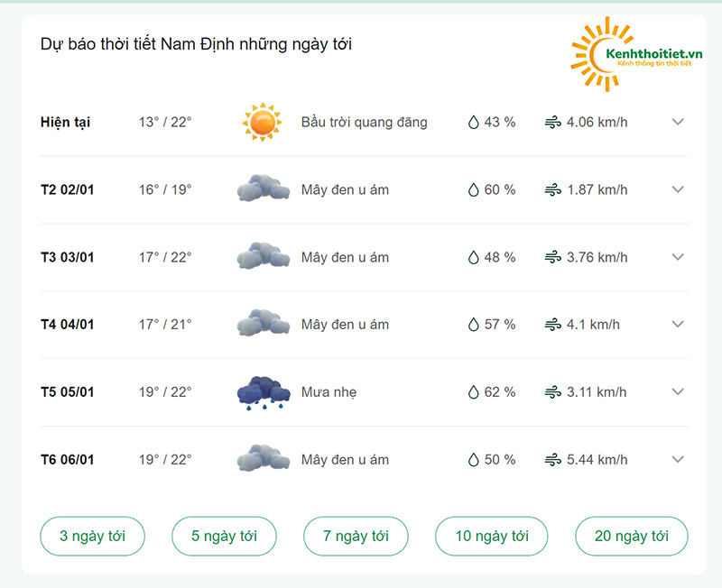The height and width of the screenshot is (588, 722).
Task: Click the dark cloud icon for T2 02/01
Action: [264, 188]
